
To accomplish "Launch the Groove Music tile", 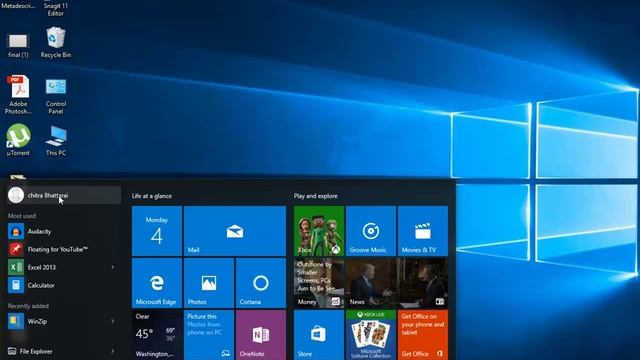I will (x=371, y=231).
